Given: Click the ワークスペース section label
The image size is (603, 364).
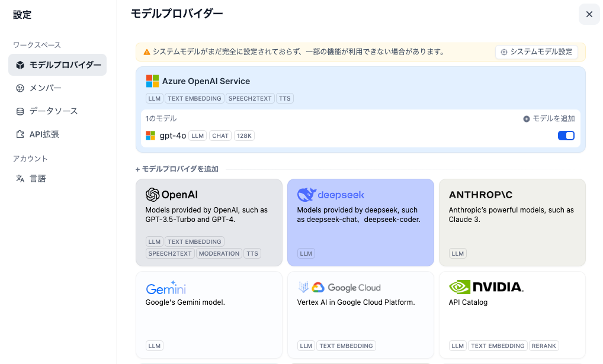Looking at the screenshot, I should 37,45.
